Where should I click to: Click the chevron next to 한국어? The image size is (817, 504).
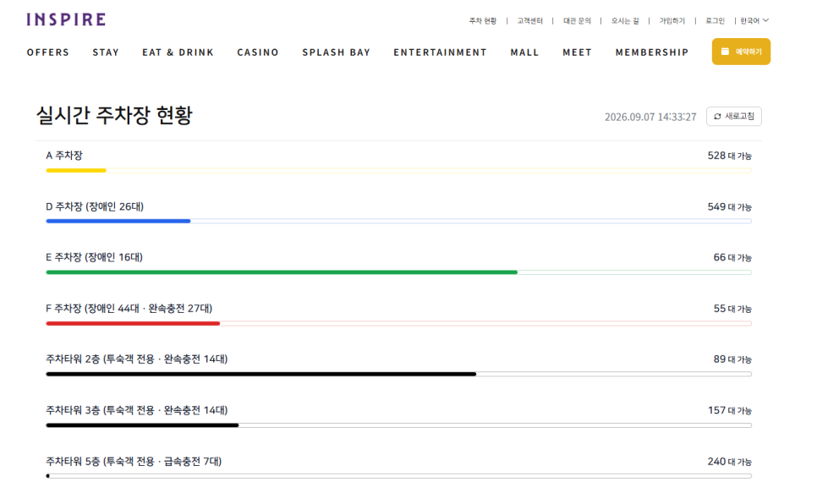tap(766, 20)
